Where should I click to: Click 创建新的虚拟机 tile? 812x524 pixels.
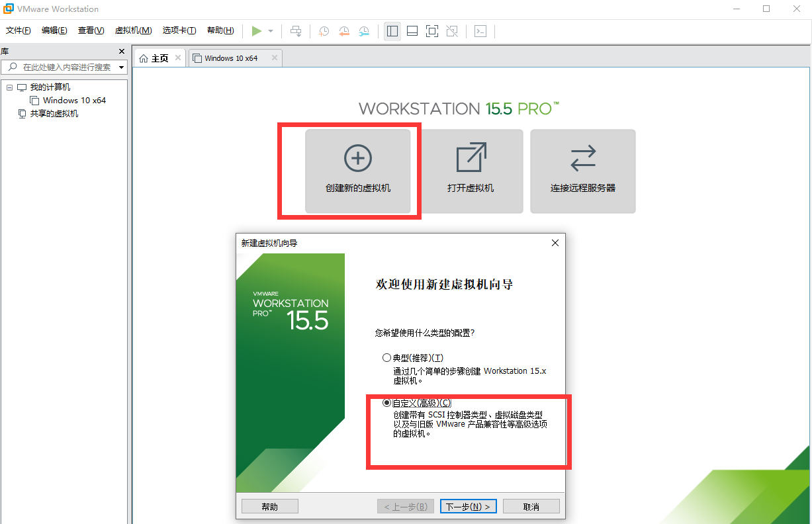358,171
